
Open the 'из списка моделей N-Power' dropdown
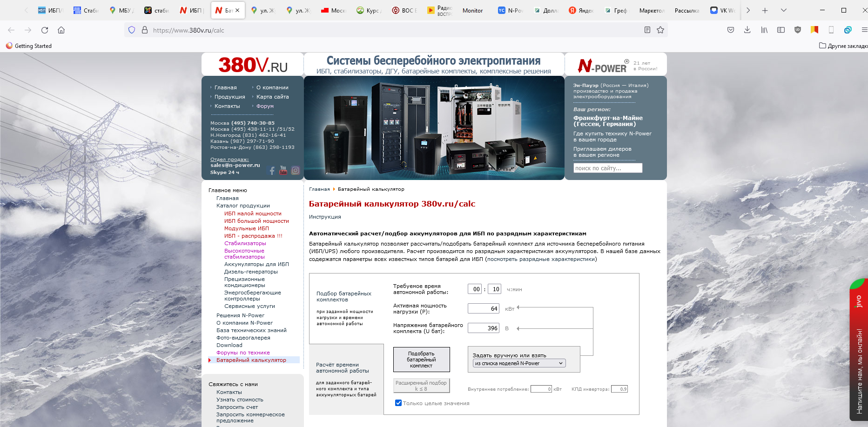coord(519,363)
